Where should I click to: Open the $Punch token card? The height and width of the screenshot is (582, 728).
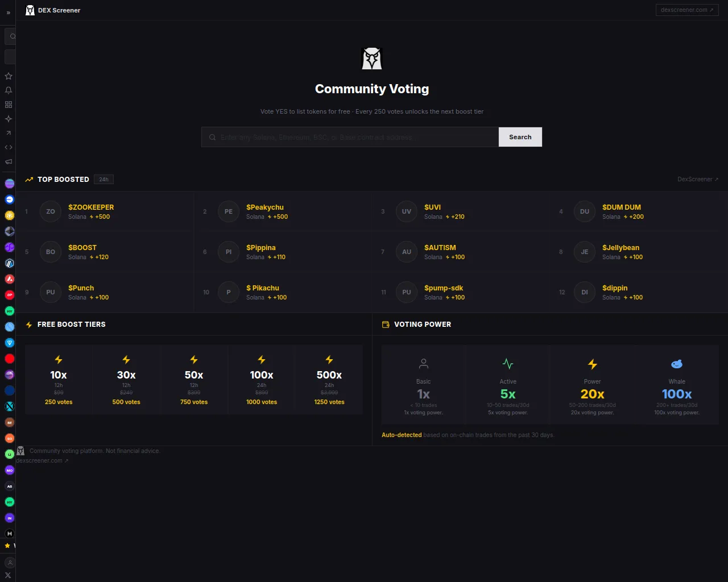tap(105, 292)
